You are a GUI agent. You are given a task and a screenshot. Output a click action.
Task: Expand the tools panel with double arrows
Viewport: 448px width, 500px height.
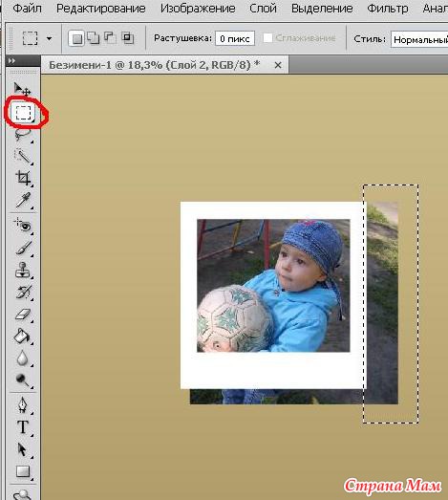[11, 60]
